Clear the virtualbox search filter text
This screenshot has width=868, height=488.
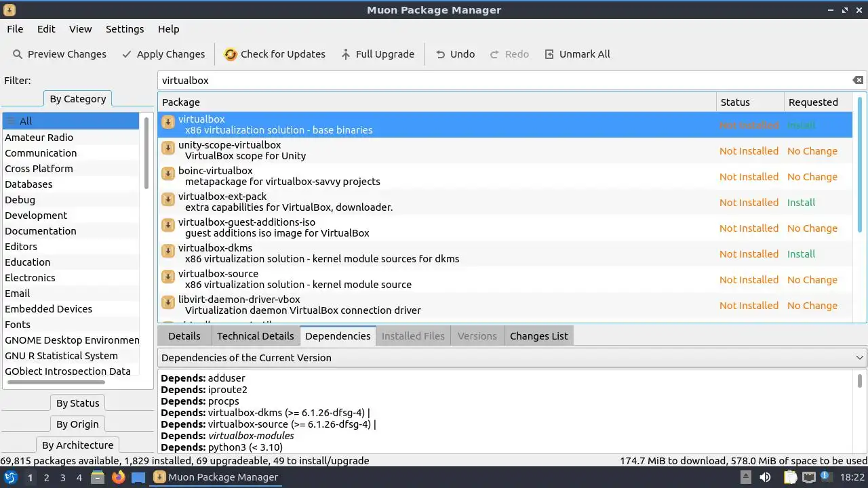pyautogui.click(x=858, y=80)
